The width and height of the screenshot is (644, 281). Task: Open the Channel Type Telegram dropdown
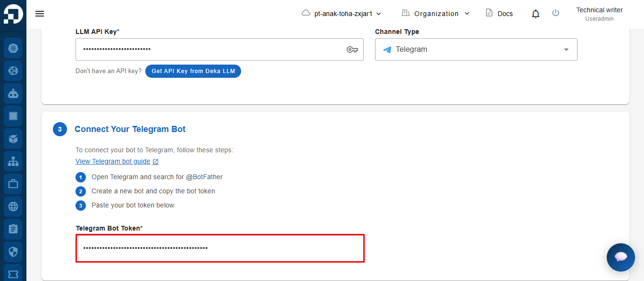pos(476,50)
